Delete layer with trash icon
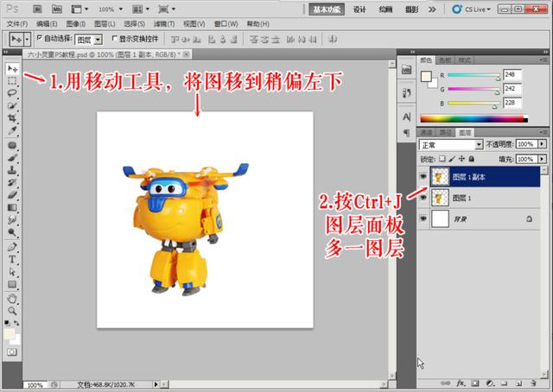The height and width of the screenshot is (392, 553). 534,383
